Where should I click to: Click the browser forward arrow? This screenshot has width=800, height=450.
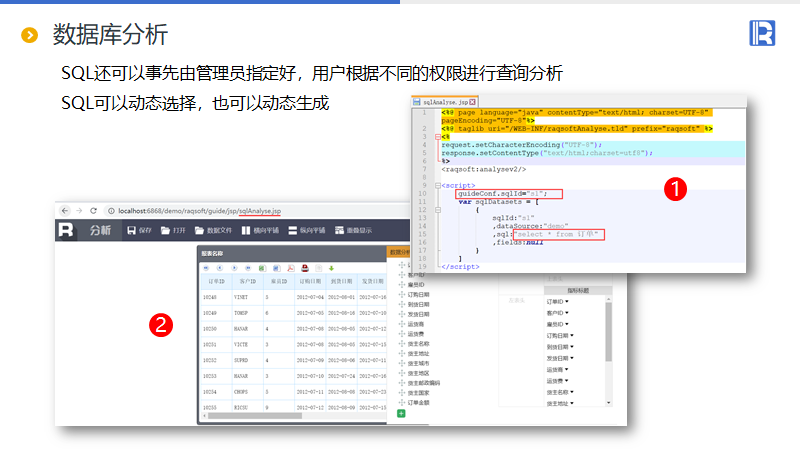coord(79,211)
